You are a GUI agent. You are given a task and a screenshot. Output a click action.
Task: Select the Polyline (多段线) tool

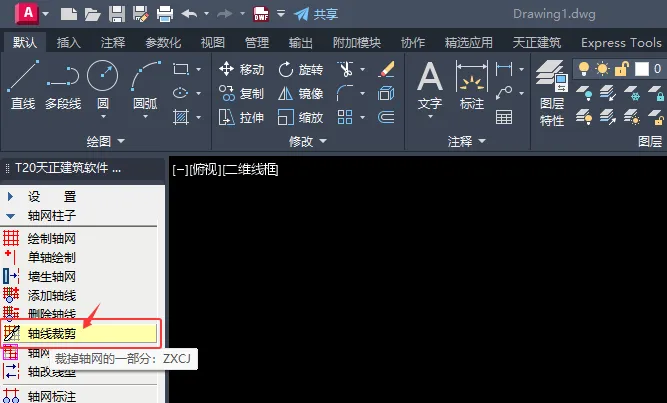pos(63,85)
